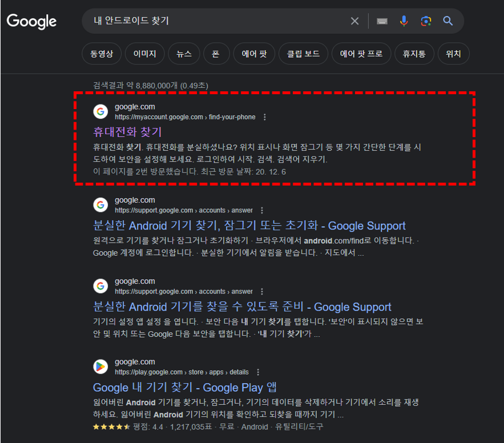
Task: Click Google favicon of 찾을 수 있도록 준비 result
Action: click(x=100, y=286)
